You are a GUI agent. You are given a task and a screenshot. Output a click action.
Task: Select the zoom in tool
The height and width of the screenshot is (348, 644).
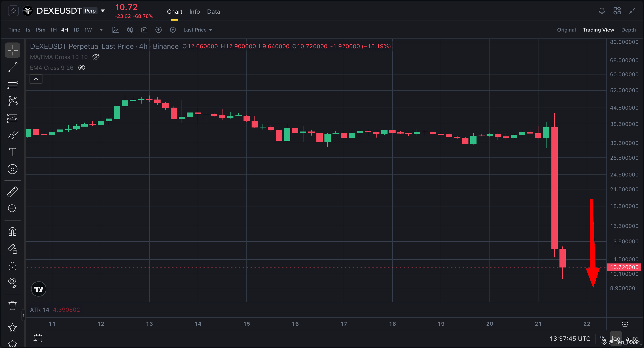pyautogui.click(x=13, y=208)
